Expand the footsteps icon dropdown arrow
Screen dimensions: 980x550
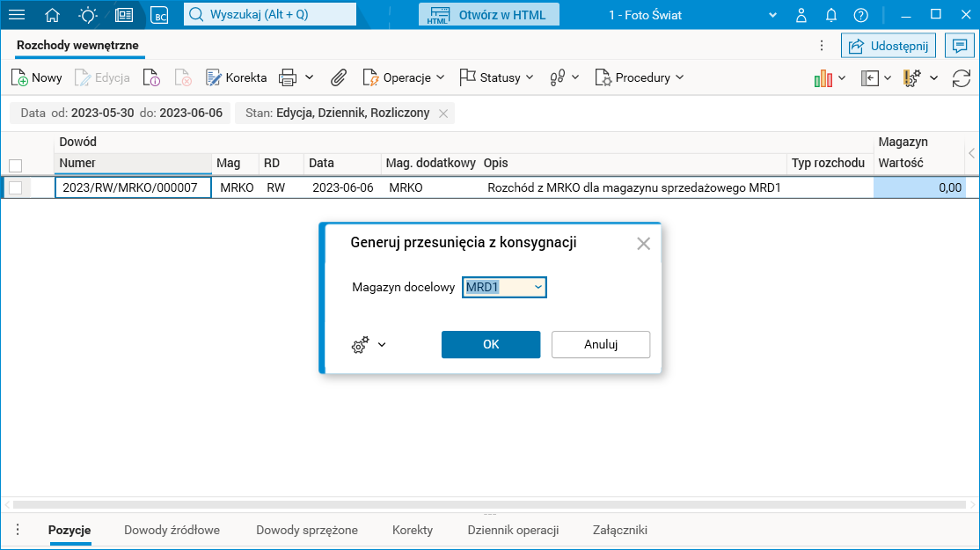tap(575, 77)
